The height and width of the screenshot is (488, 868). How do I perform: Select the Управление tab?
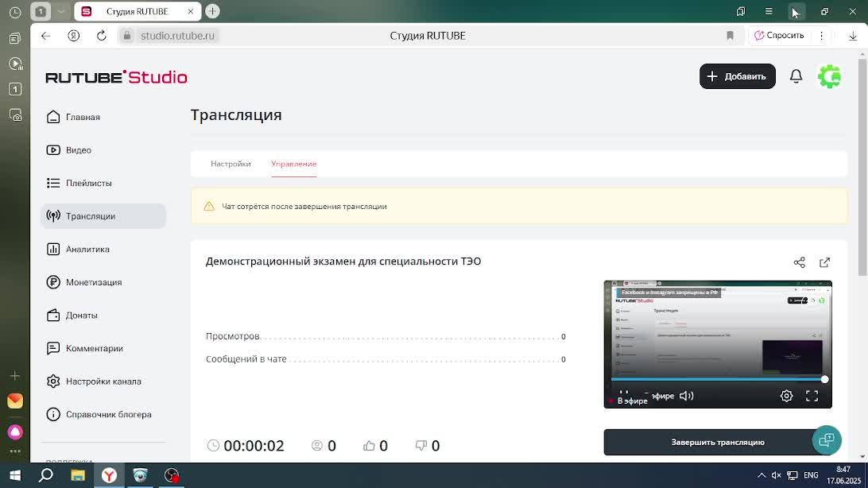pyautogui.click(x=294, y=164)
